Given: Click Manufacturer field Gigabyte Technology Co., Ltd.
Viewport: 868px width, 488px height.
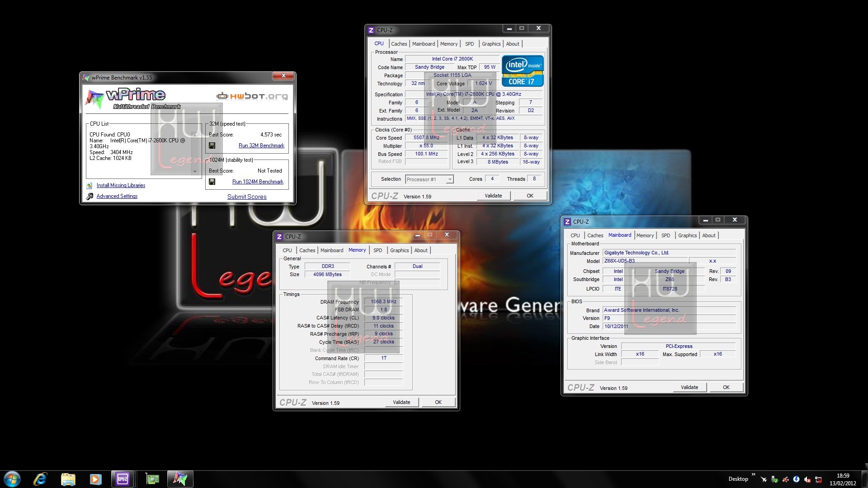Looking at the screenshot, I should point(669,253).
